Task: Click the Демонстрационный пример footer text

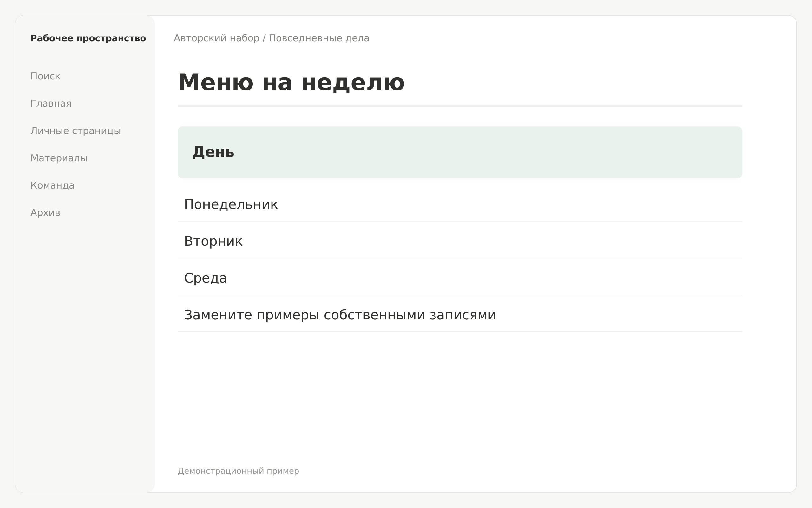Action: [x=238, y=471]
